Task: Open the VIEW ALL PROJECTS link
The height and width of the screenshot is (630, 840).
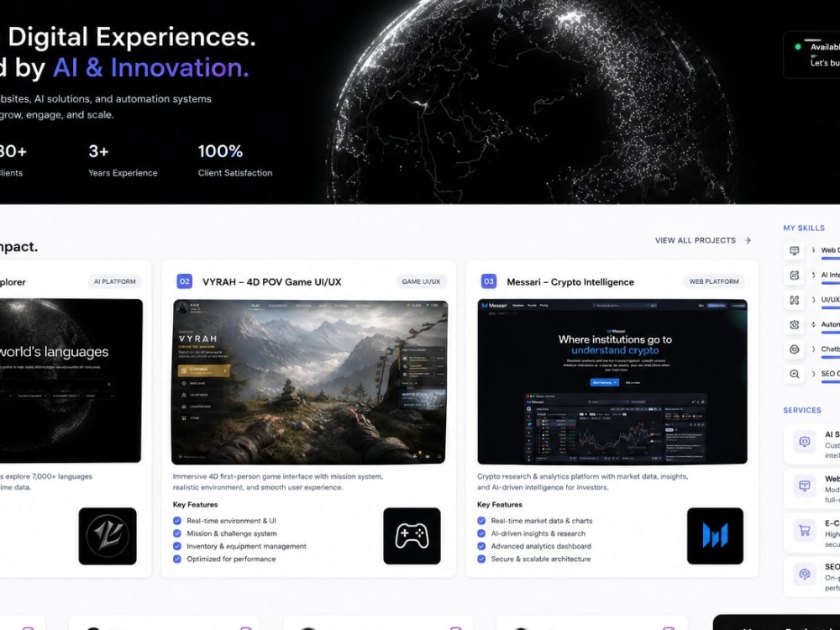Action: [702, 240]
